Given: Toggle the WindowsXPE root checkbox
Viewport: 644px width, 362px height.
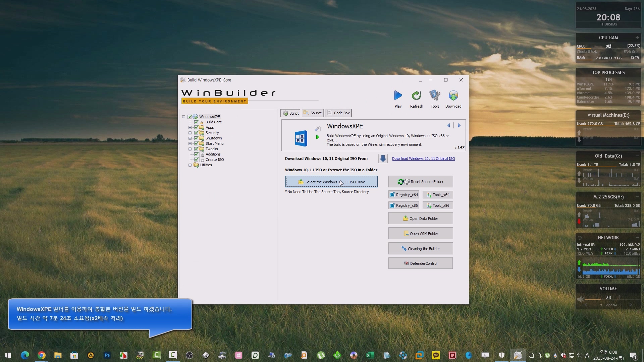Looking at the screenshot, I should point(190,117).
